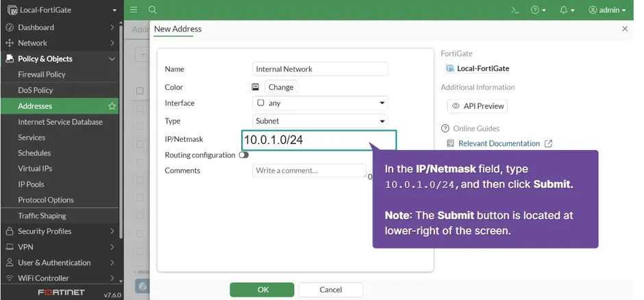This screenshot has width=644, height=300.
Task: Toggle the favorite star on Addresses
Action: coord(112,106)
